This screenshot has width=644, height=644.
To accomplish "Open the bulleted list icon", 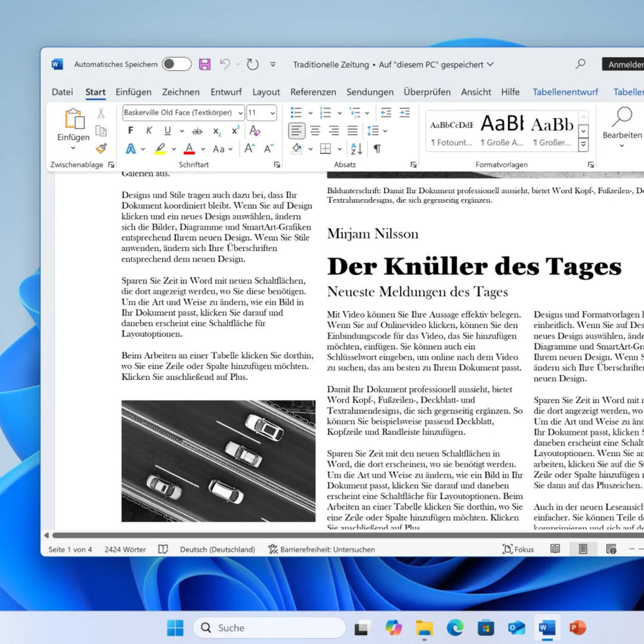I will (x=296, y=111).
